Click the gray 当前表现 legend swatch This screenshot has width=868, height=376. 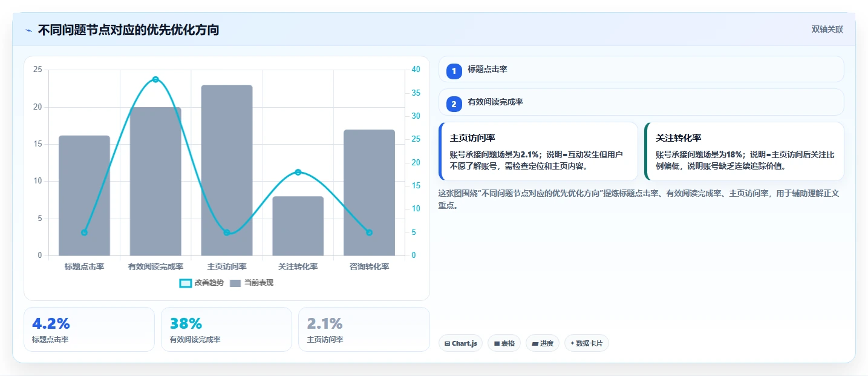point(235,283)
